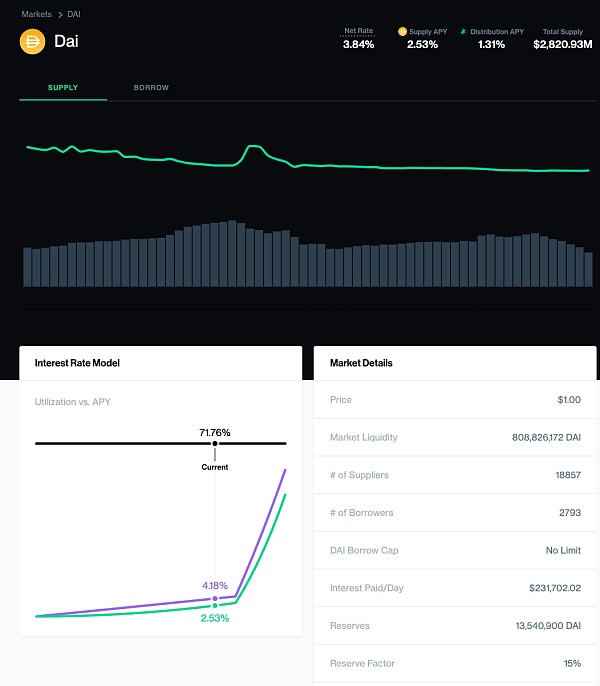Go back to Markets breadcrumb link

36,15
